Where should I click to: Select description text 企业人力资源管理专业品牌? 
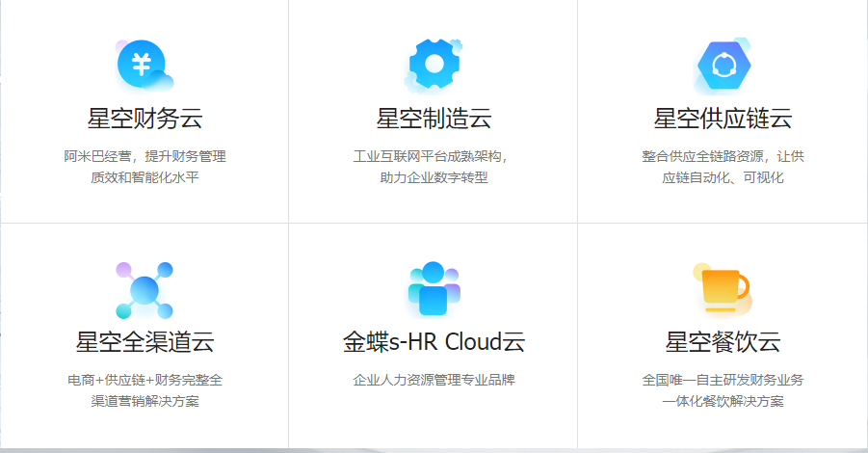click(434, 380)
